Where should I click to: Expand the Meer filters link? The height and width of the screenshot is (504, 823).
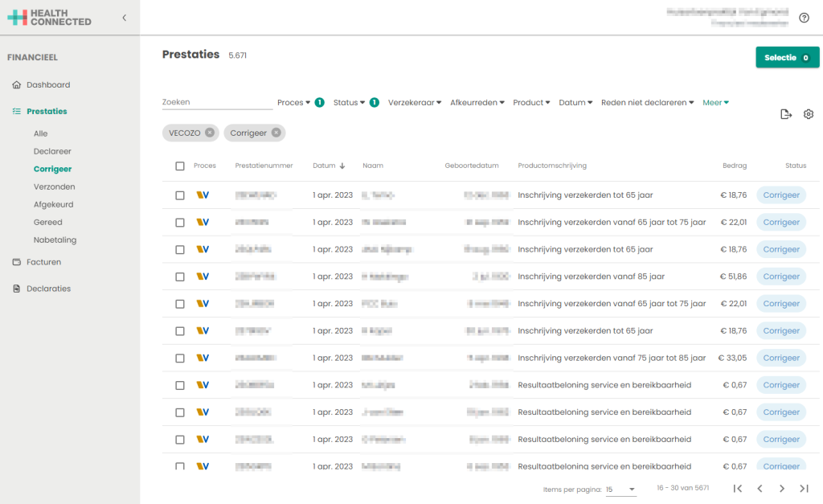(715, 103)
